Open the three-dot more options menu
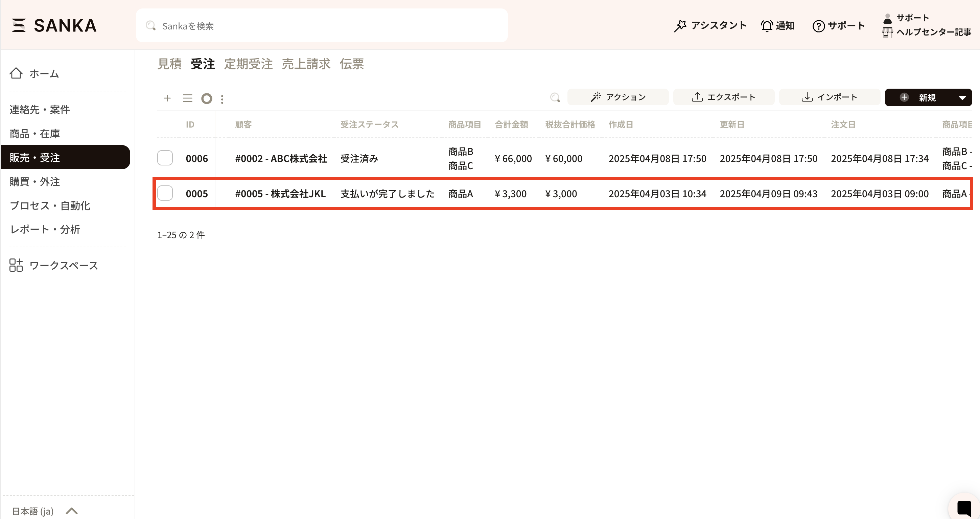The width and height of the screenshot is (980, 519). pyautogui.click(x=222, y=99)
